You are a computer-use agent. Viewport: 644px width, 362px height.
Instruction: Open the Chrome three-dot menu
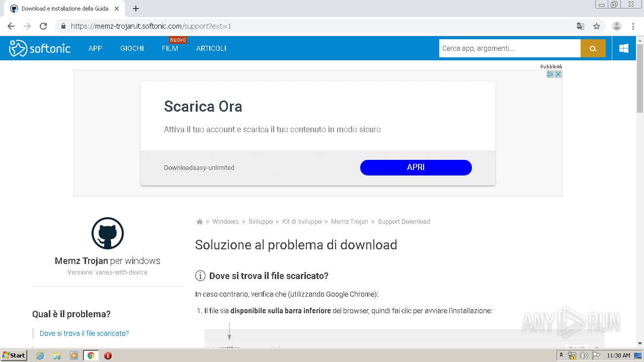point(633,26)
